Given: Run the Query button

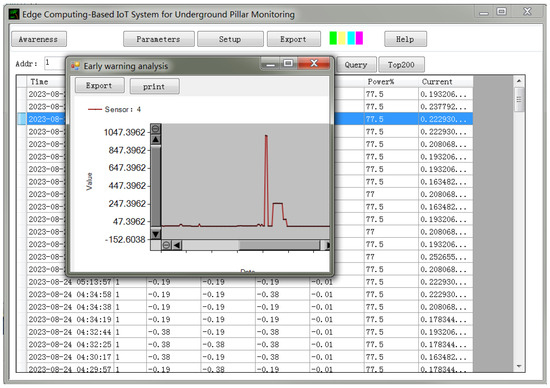Looking at the screenshot, I should point(356,65).
